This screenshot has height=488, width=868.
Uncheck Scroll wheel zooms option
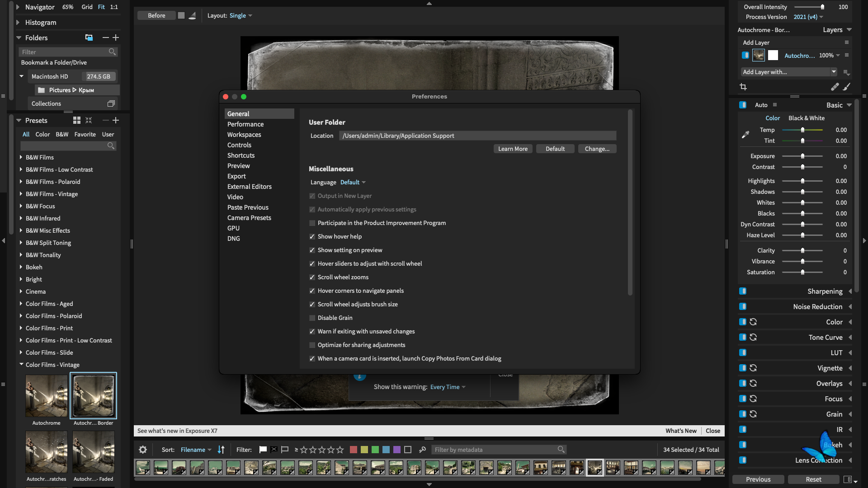312,277
